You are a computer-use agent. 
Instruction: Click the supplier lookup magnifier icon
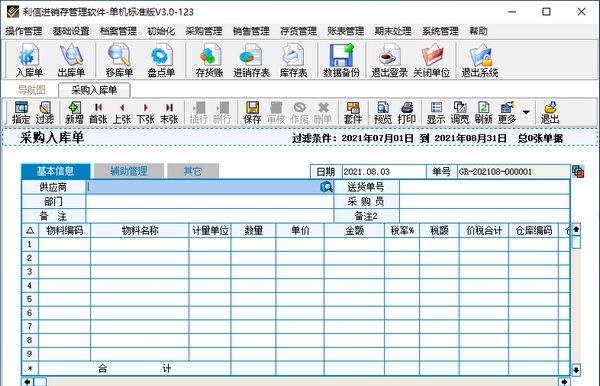click(326, 187)
